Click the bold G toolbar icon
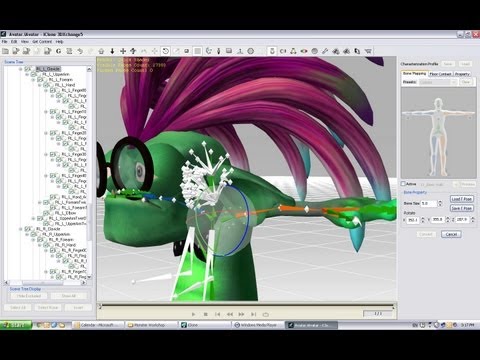 tap(59, 51)
